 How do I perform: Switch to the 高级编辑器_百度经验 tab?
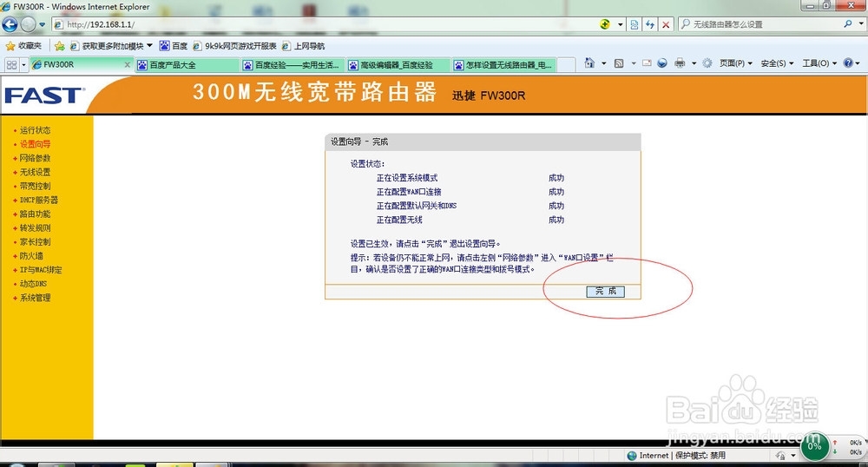pyautogui.click(x=398, y=65)
